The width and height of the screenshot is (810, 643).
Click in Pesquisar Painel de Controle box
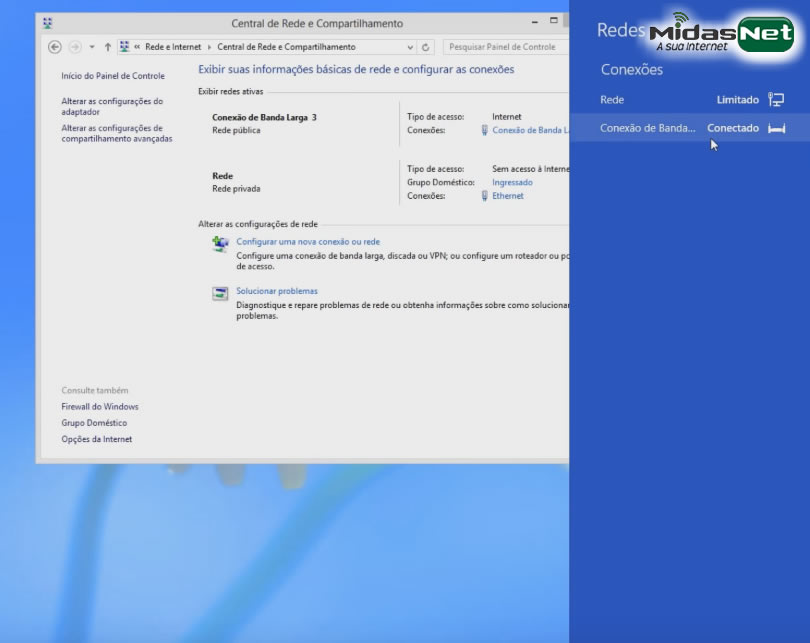pos(503,47)
